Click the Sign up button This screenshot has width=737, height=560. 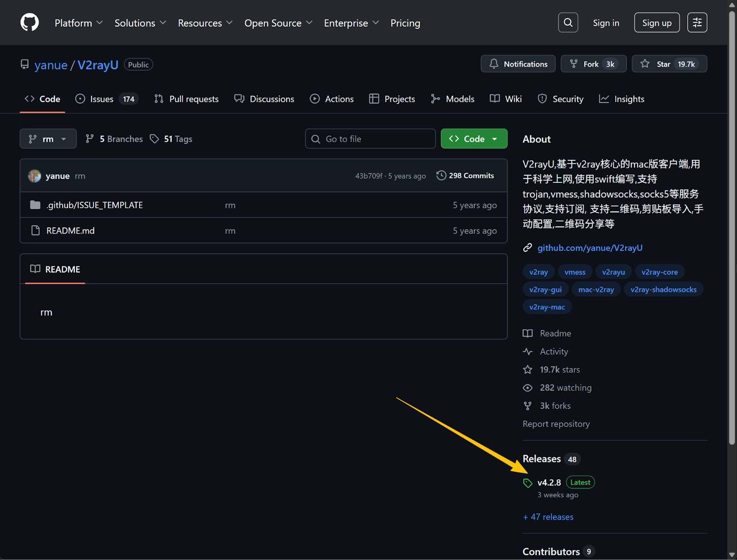(x=656, y=23)
